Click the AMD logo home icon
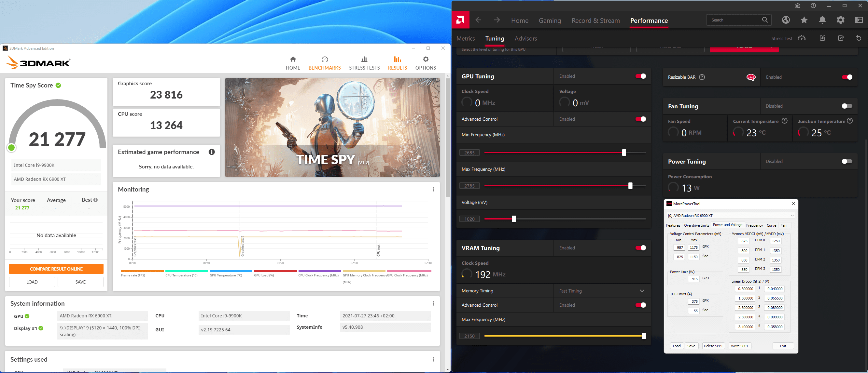868x373 pixels. pos(460,20)
